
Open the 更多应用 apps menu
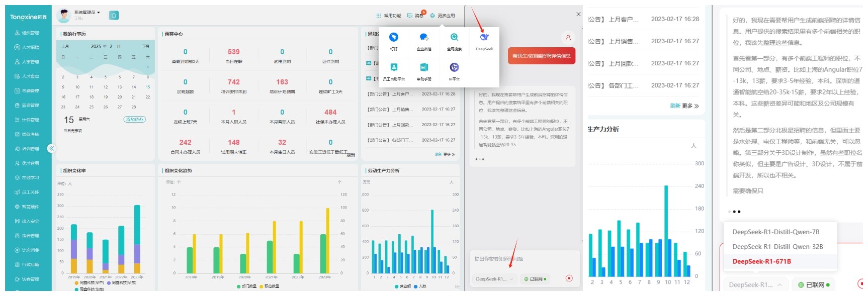(x=443, y=16)
